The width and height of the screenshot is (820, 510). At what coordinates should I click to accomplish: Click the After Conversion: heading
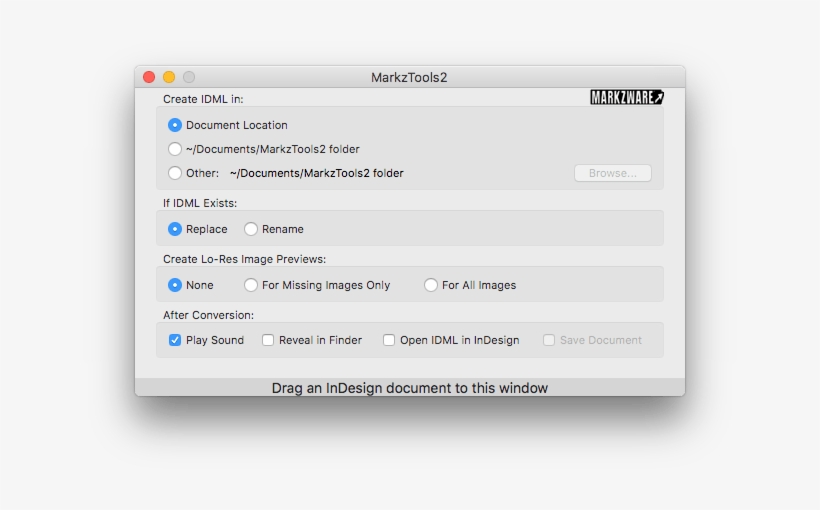click(208, 315)
